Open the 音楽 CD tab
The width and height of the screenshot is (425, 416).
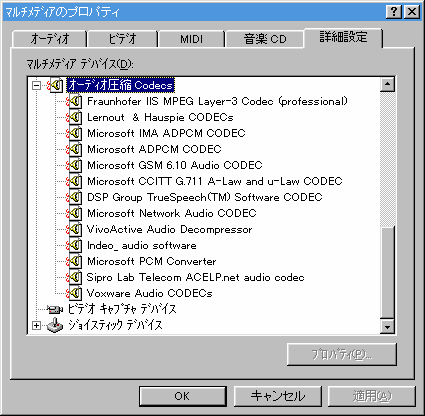pos(265,39)
